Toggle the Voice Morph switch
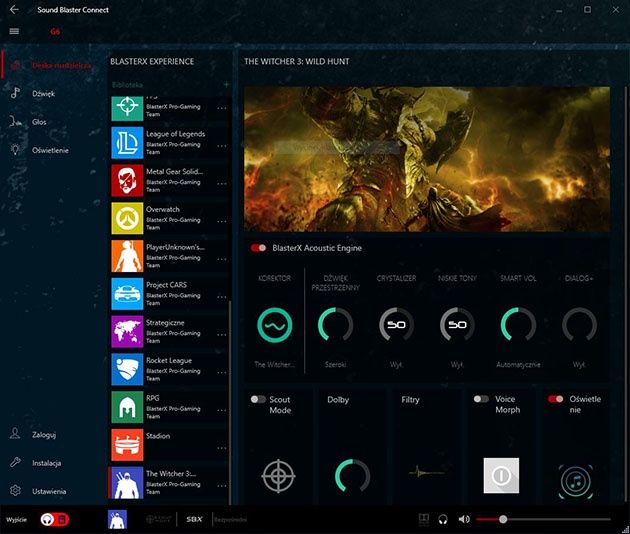630x534 pixels. pos(481,399)
